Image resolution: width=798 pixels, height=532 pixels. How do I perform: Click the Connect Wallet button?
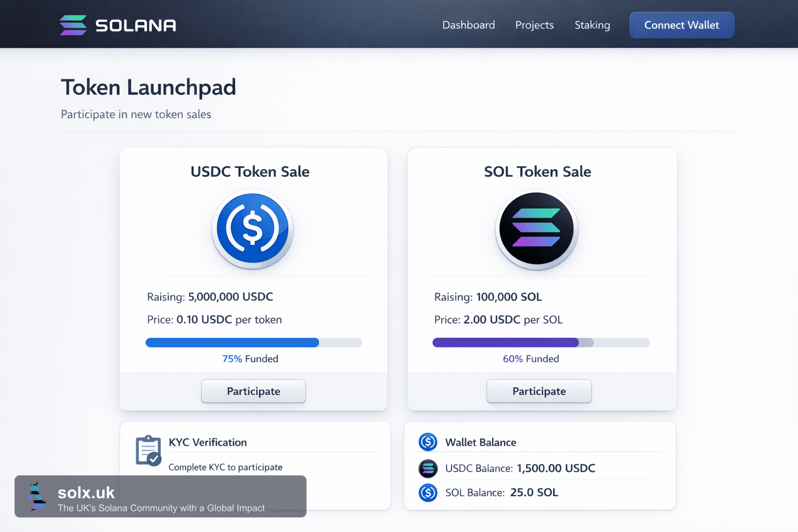(682, 25)
